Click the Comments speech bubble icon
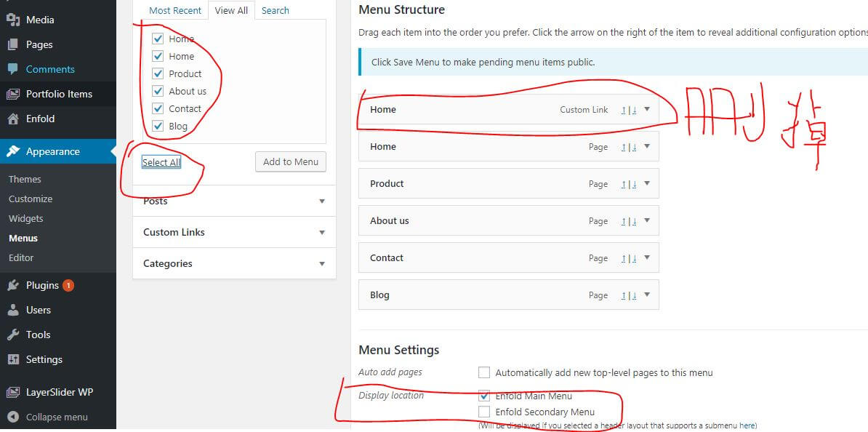Viewport: 868px width, 432px height. pos(13,69)
